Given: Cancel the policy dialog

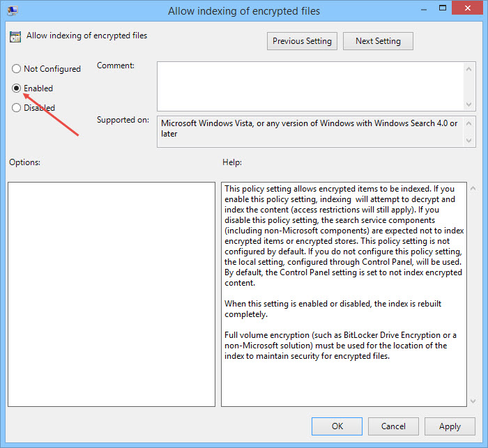Looking at the screenshot, I should click(393, 426).
